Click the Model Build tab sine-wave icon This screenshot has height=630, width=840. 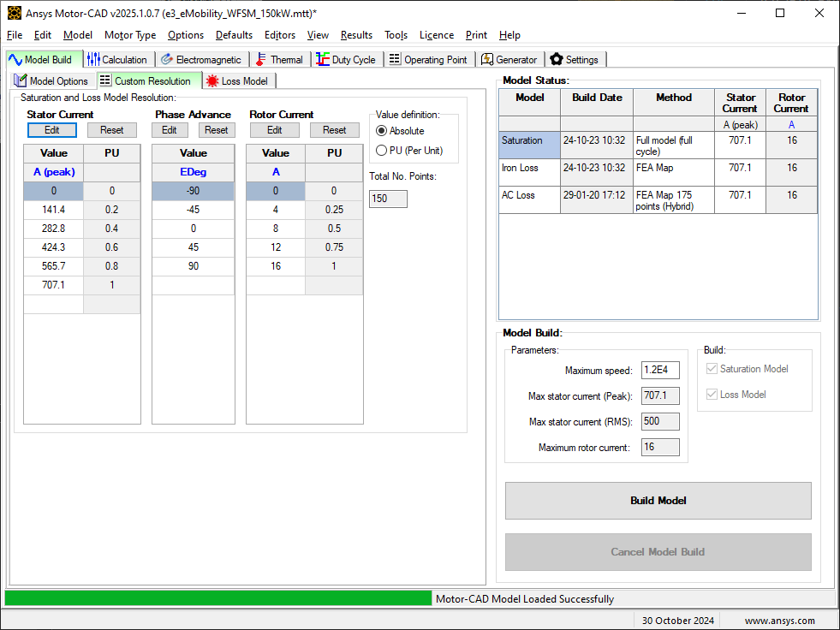(15, 59)
